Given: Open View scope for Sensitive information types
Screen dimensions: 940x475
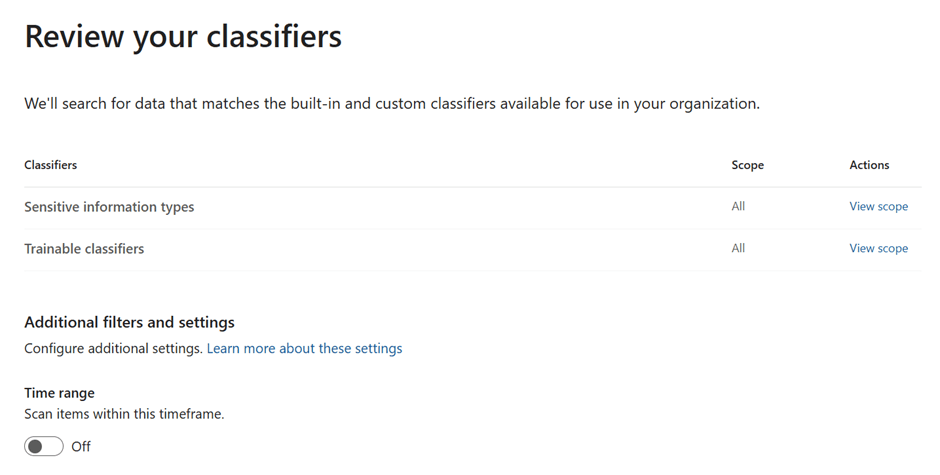Looking at the screenshot, I should coord(878,207).
